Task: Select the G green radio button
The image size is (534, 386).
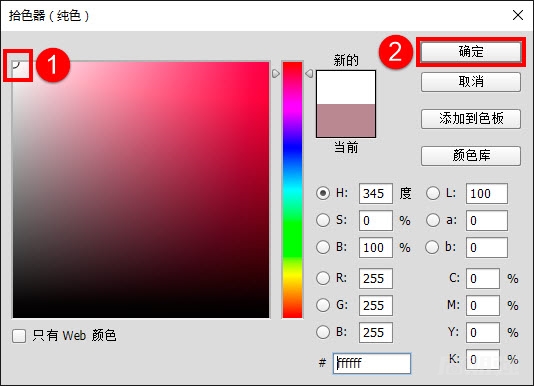Action: pyautogui.click(x=323, y=305)
